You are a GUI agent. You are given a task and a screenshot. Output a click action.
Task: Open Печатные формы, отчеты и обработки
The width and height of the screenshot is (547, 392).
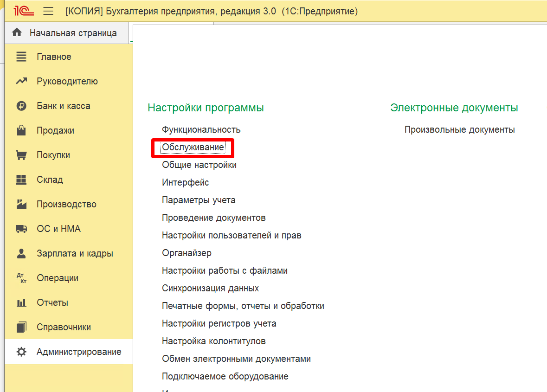pos(243,306)
